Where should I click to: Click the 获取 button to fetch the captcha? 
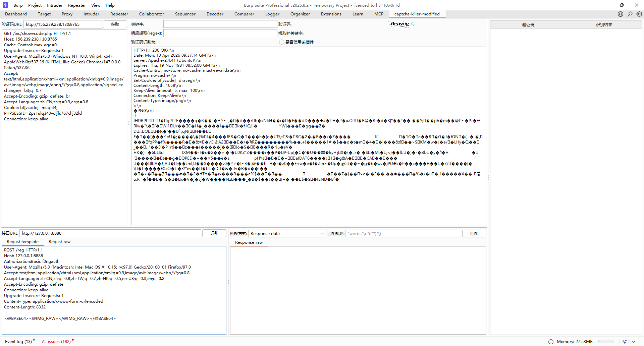[115, 24]
